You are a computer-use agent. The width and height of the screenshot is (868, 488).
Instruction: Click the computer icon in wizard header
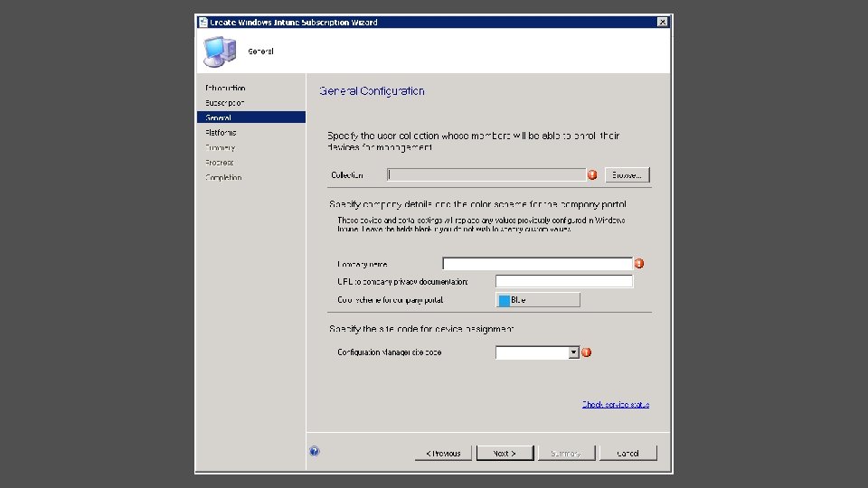(x=220, y=52)
